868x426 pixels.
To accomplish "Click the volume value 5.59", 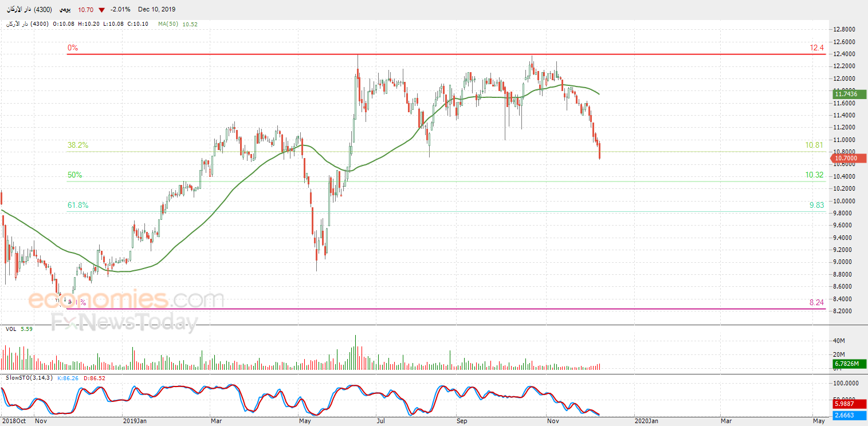I will [x=26, y=329].
